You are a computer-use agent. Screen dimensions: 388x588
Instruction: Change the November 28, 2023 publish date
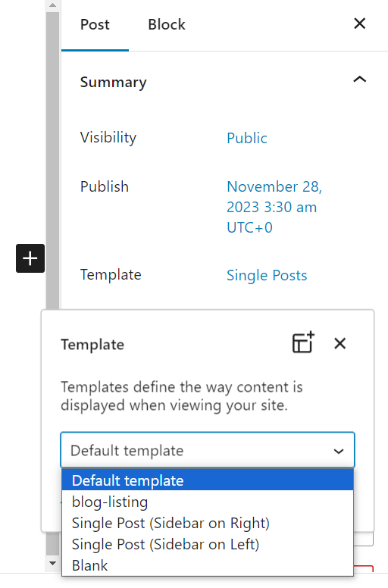click(x=274, y=207)
